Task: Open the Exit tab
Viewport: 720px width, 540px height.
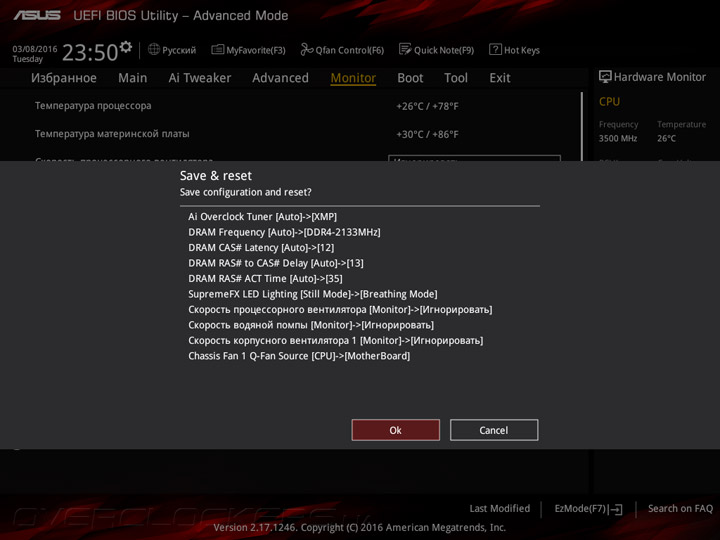Action: click(500, 78)
